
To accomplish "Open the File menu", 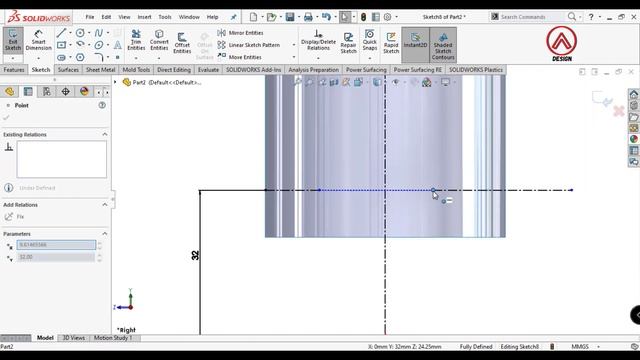I will point(90,17).
